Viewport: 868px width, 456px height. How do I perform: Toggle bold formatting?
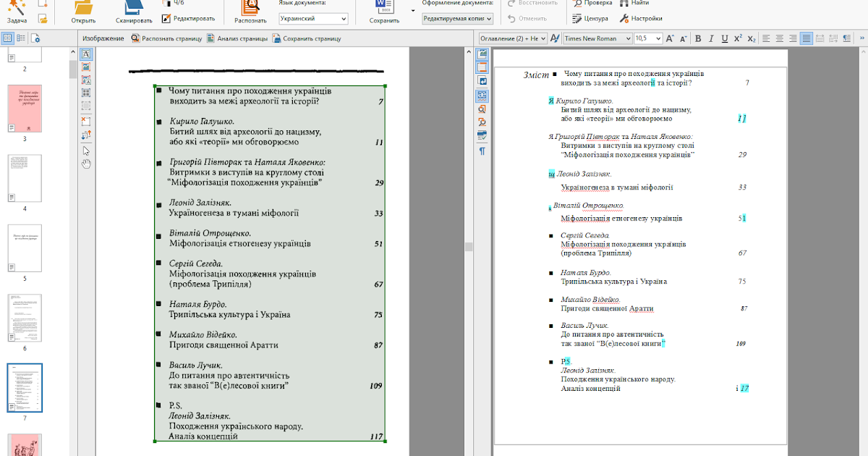pos(698,38)
